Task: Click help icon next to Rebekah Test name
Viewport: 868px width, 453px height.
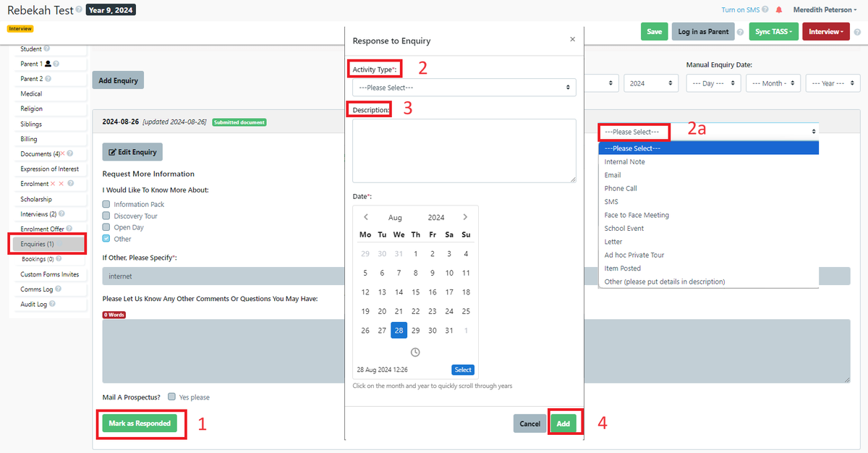Action: (x=79, y=10)
